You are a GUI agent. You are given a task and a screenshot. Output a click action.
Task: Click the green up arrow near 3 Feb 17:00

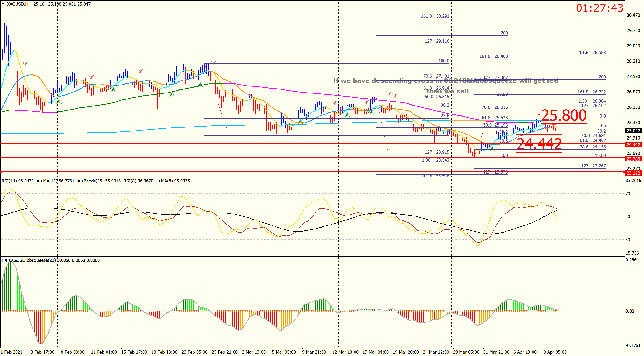59,102
